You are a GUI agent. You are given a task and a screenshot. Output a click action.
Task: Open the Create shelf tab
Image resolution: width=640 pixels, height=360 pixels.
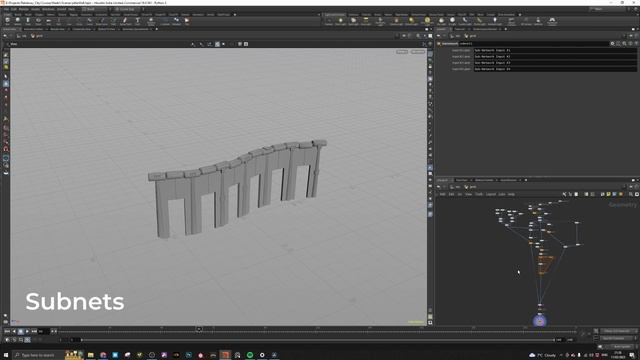tap(7, 15)
